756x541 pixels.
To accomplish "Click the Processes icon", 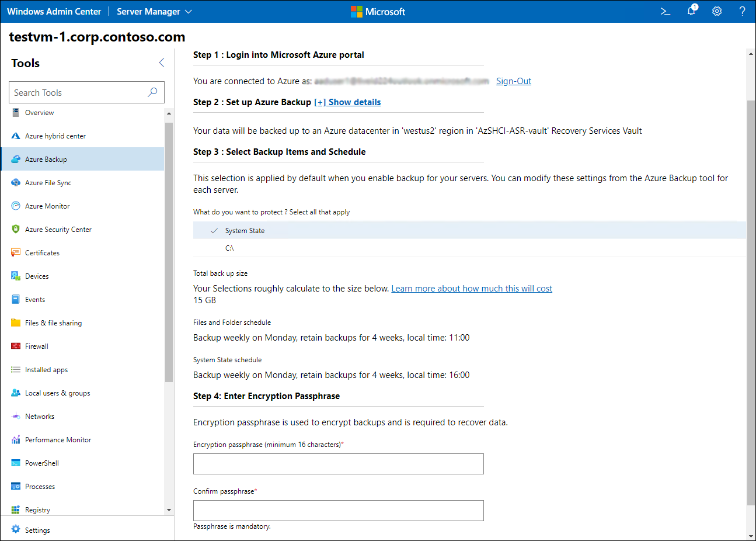I will (16, 487).
